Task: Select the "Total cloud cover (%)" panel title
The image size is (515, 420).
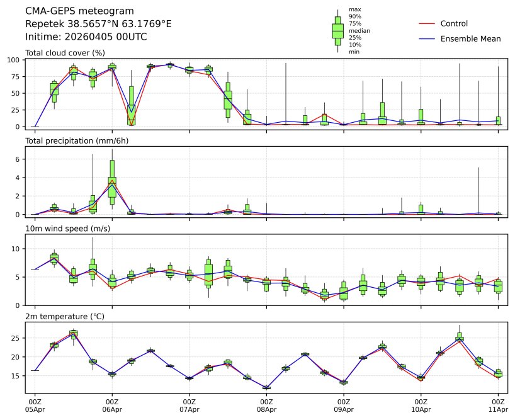Action: tap(65, 52)
